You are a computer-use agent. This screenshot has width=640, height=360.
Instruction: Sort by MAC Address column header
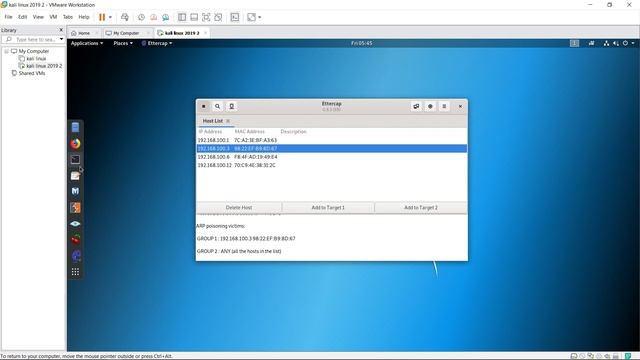[x=249, y=131]
